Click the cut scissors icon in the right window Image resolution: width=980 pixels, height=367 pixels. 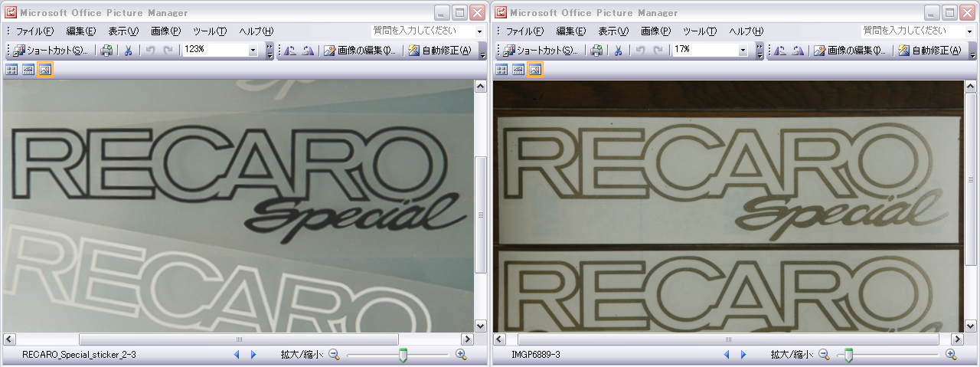(x=618, y=51)
